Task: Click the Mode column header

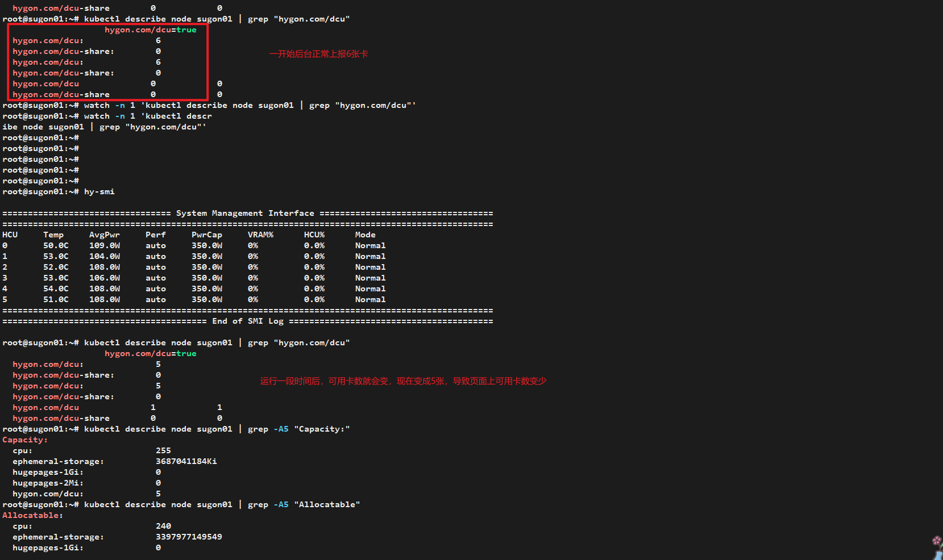Action: pyautogui.click(x=365, y=235)
